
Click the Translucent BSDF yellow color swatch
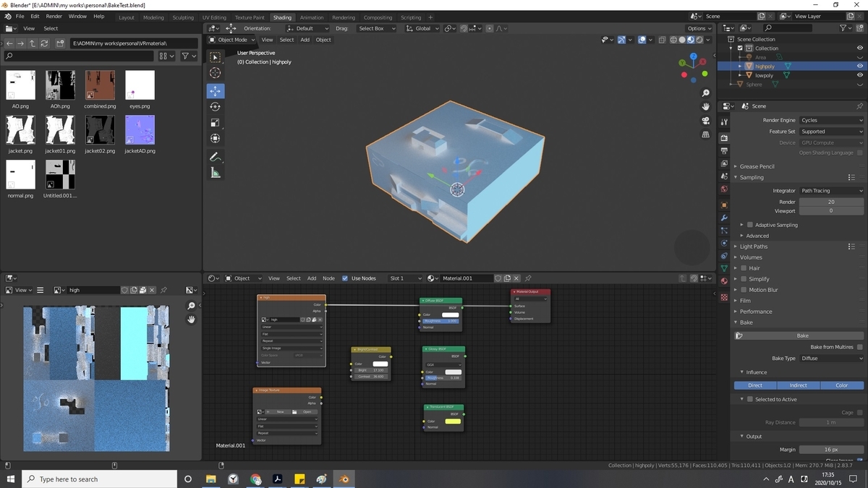(453, 421)
